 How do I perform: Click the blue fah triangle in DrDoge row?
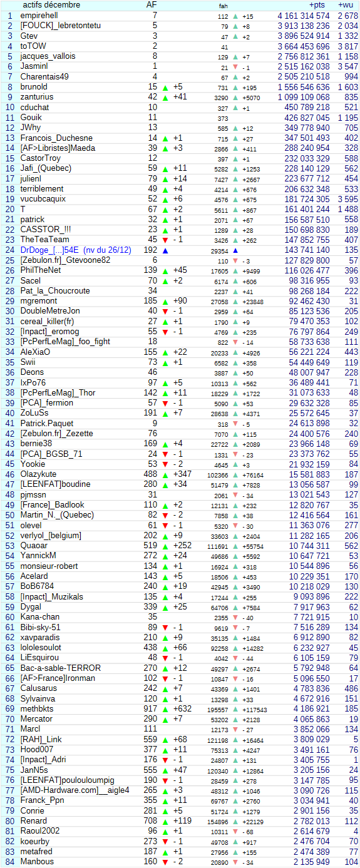pos(235,250)
